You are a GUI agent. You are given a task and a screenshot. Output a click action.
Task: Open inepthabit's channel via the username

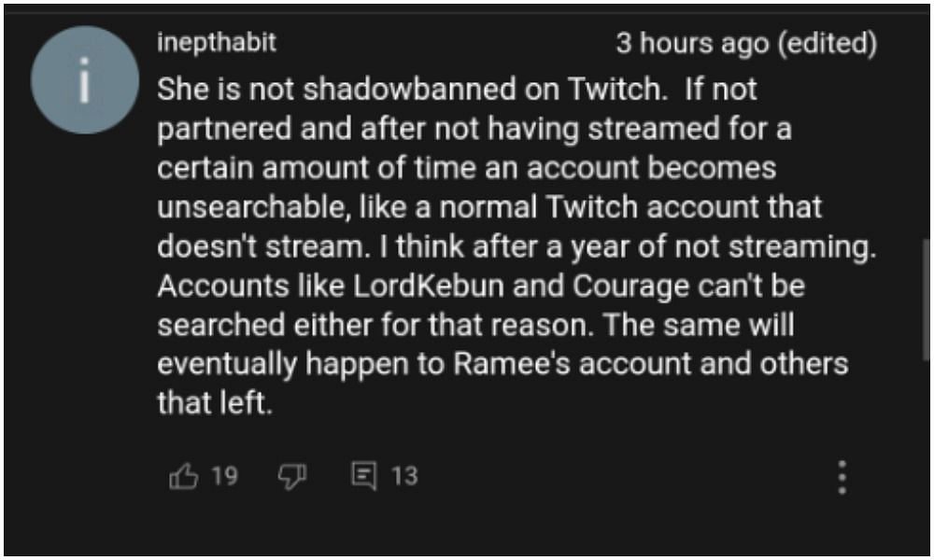[x=216, y=43]
